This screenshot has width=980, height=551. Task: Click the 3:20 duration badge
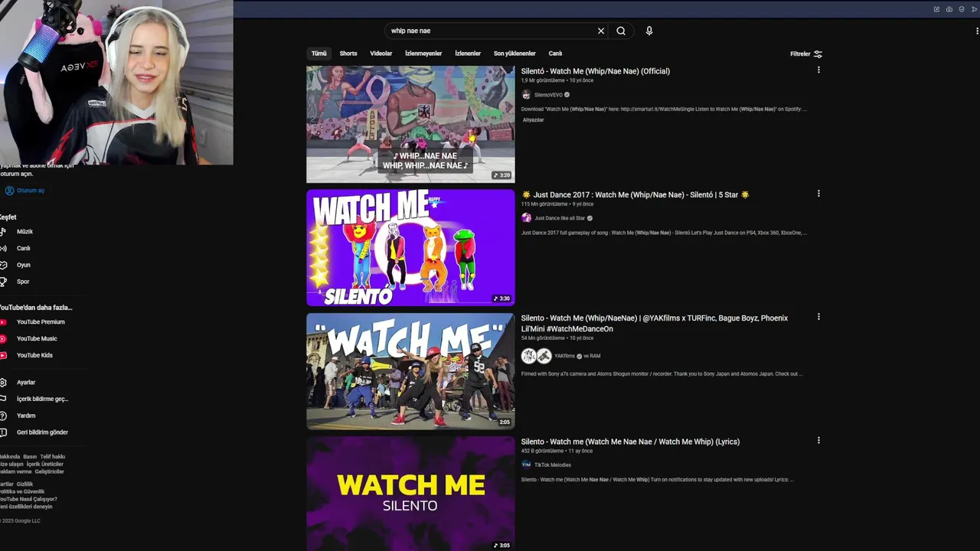[x=502, y=175]
